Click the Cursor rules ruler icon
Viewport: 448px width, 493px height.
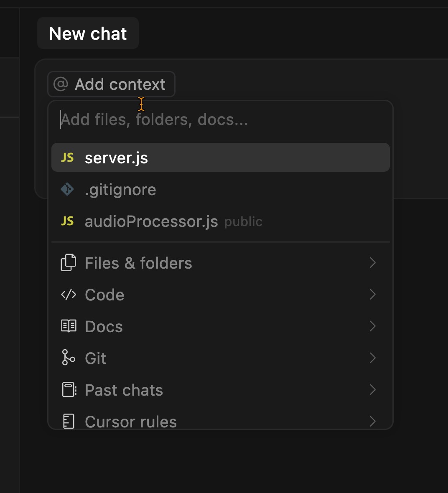[69, 421]
